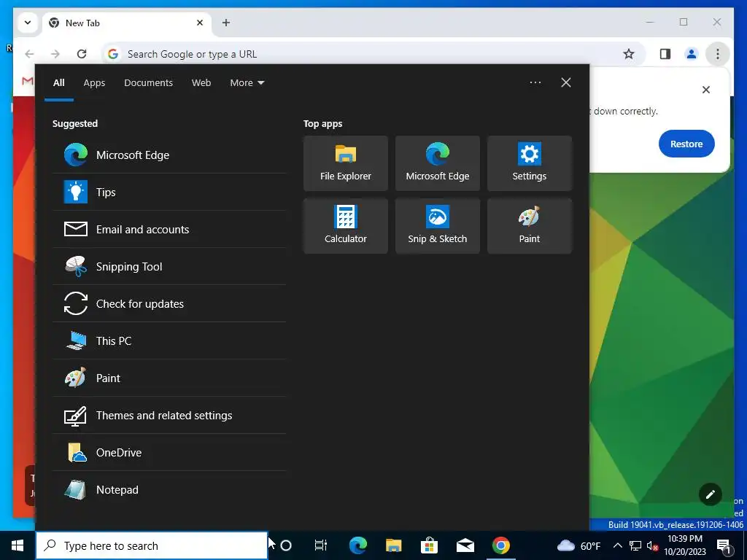The image size is (747, 560).
Task: Switch to the Web search tab
Action: coord(201,83)
